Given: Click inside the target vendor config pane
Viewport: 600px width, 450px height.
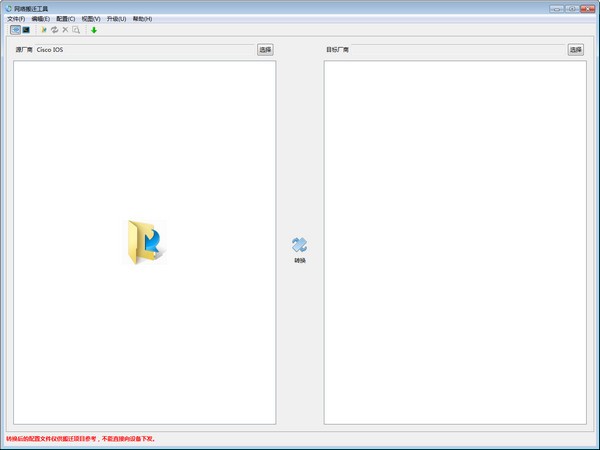Looking at the screenshot, I should 455,242.
